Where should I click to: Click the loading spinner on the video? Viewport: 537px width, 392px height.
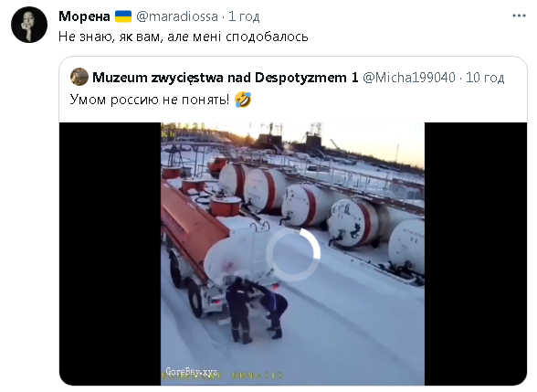[293, 254]
